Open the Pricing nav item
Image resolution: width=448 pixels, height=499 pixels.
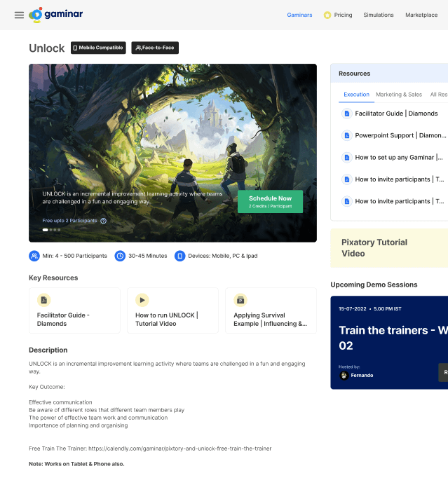coord(343,15)
